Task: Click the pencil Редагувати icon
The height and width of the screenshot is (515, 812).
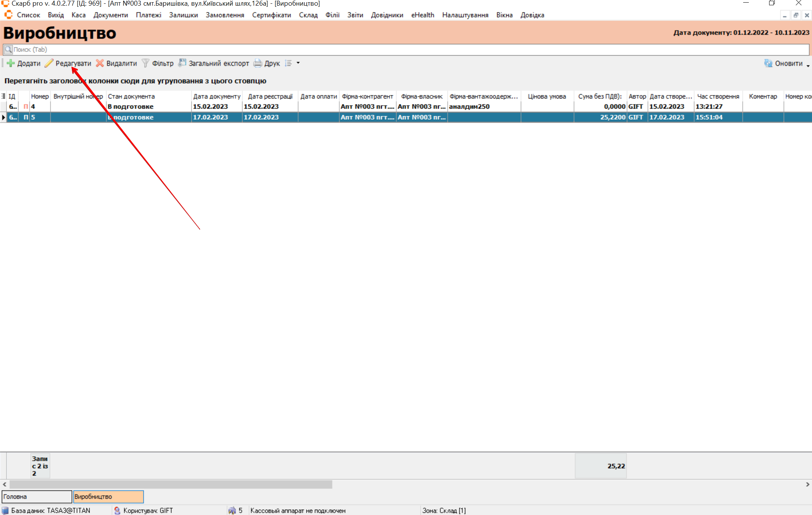Action: coord(49,63)
